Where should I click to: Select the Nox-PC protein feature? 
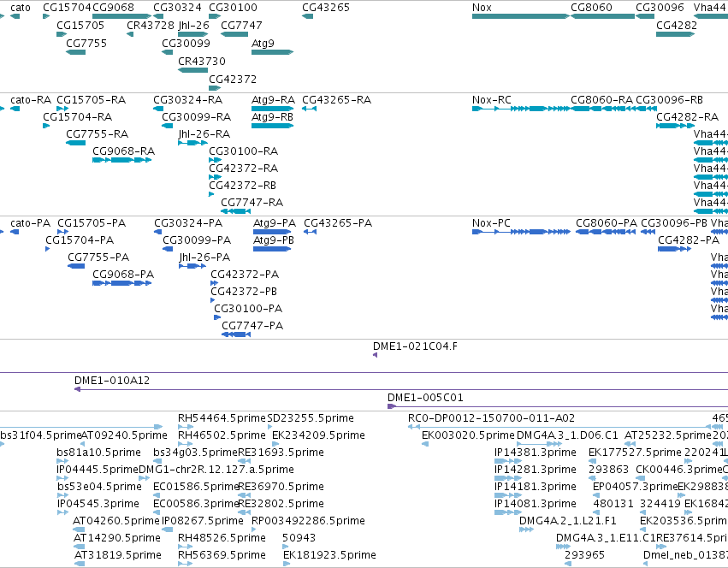click(x=521, y=232)
